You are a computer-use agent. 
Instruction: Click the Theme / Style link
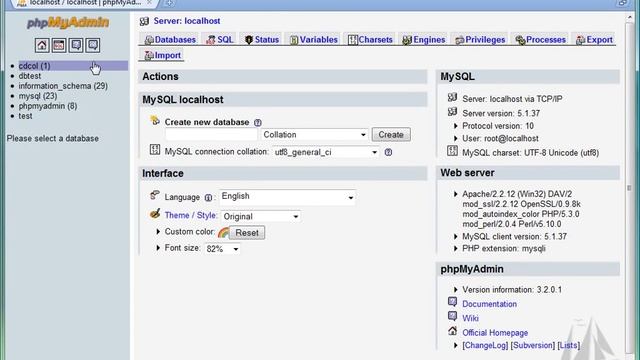pyautogui.click(x=191, y=215)
